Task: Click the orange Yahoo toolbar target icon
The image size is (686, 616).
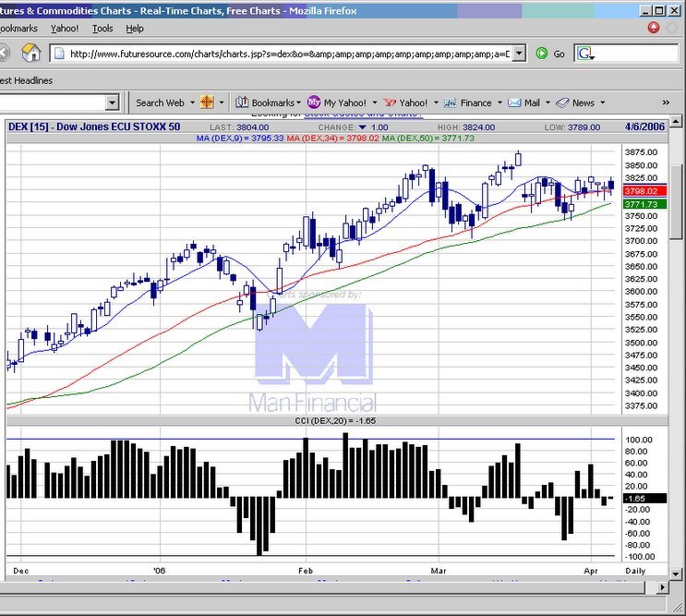Action: tap(207, 103)
